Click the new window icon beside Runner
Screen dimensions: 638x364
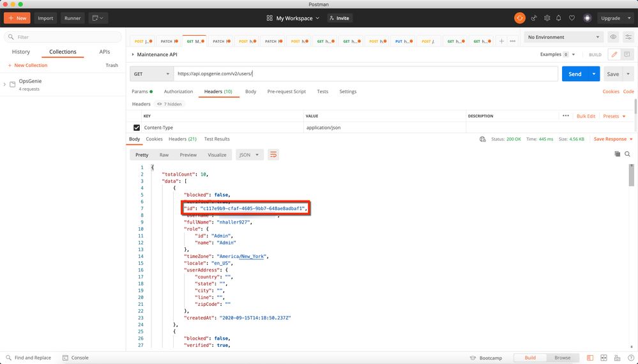click(x=98, y=18)
